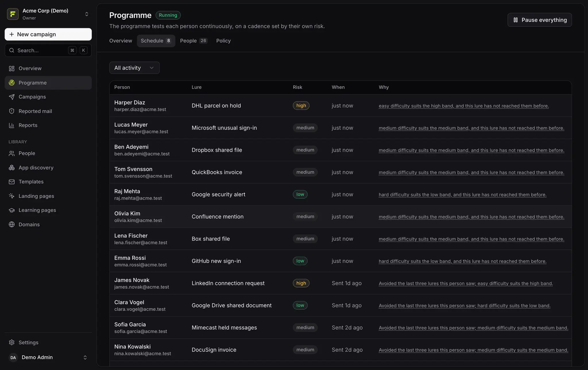Open the reason link for Harper Diaz

pyautogui.click(x=464, y=106)
